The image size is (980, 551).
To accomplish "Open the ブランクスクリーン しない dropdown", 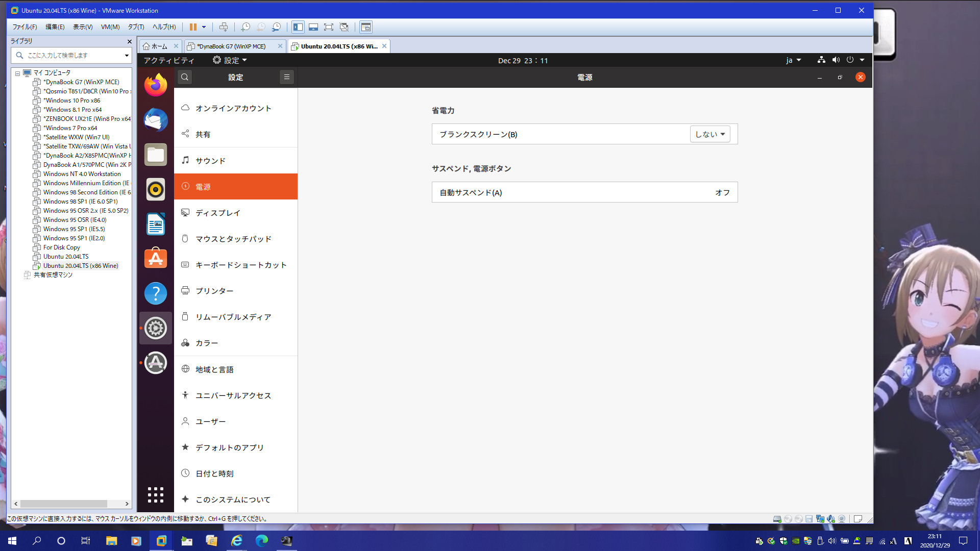I will point(710,134).
